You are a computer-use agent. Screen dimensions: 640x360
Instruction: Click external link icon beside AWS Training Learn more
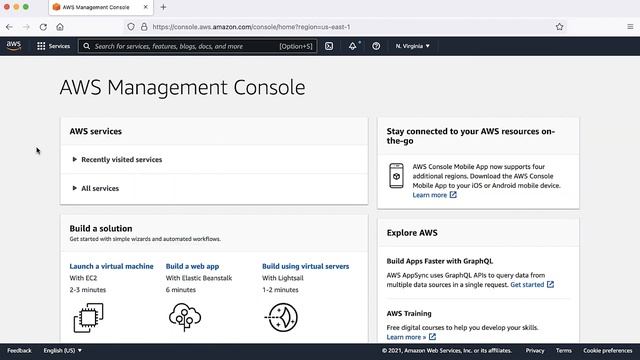point(432,337)
